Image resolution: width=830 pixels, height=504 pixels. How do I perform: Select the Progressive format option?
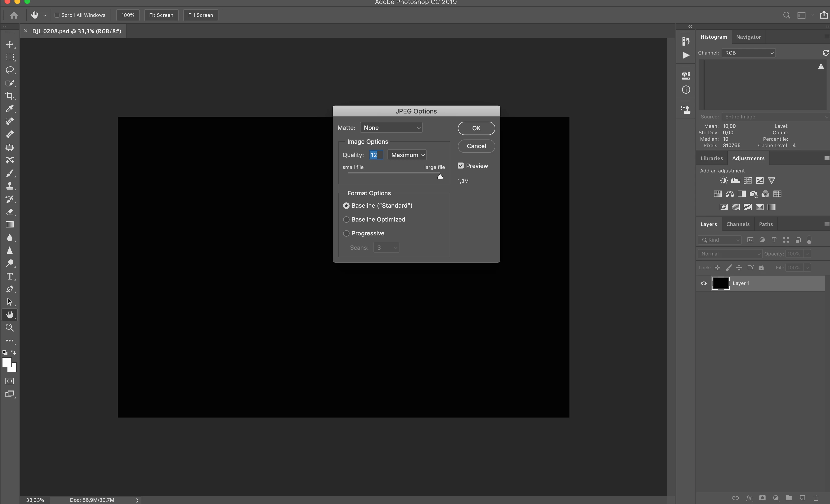click(346, 233)
